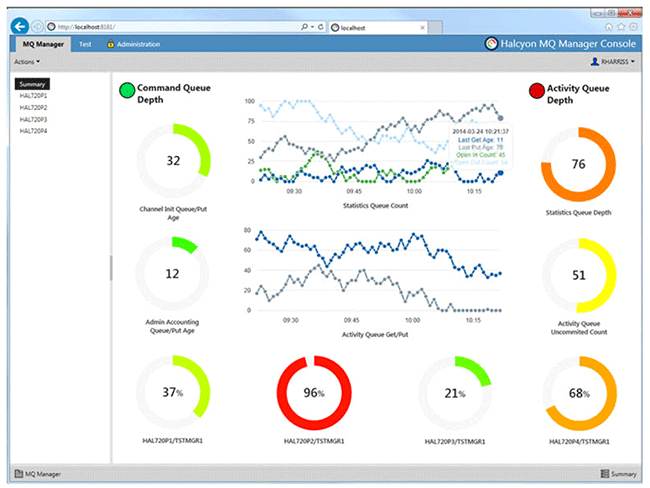Open the Actions dropdown menu
650x488 pixels.
pos(27,62)
